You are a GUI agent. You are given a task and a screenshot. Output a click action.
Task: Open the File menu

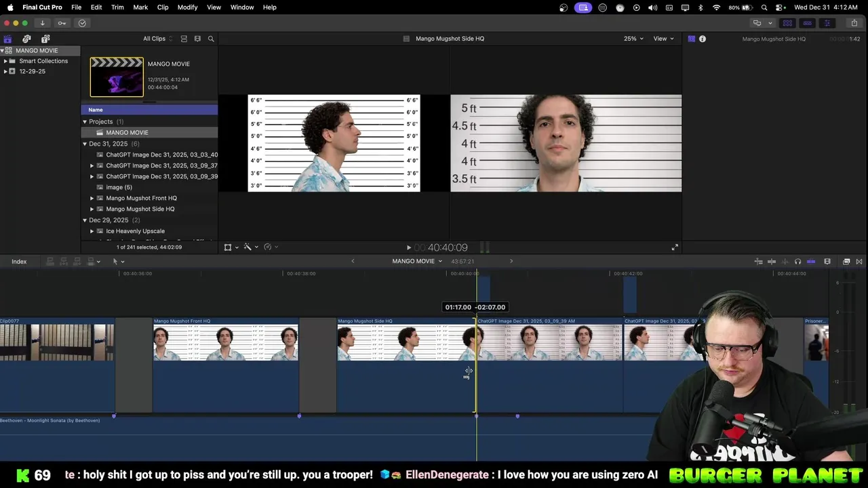click(77, 7)
